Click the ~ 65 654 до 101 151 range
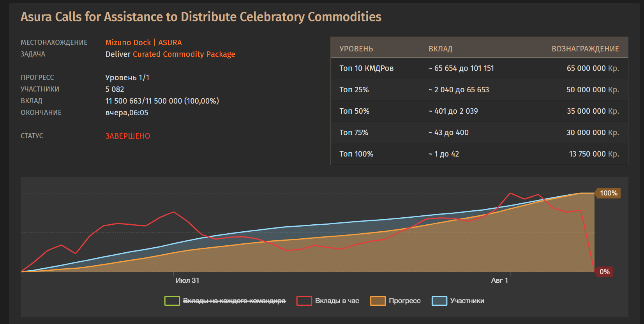644x324 pixels. 461,68
